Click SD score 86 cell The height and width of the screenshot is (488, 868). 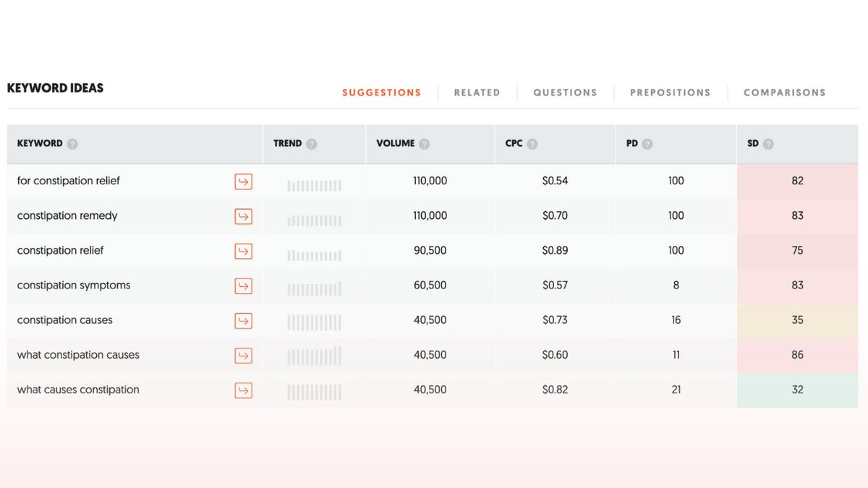tap(798, 354)
